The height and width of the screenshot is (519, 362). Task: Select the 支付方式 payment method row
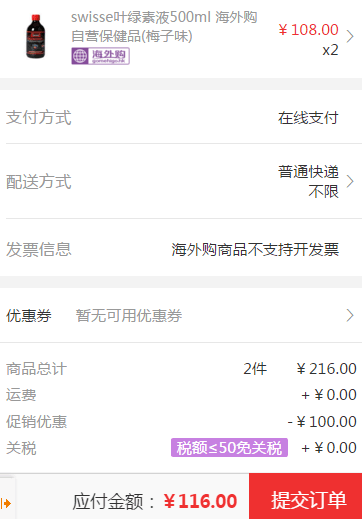coord(181,117)
